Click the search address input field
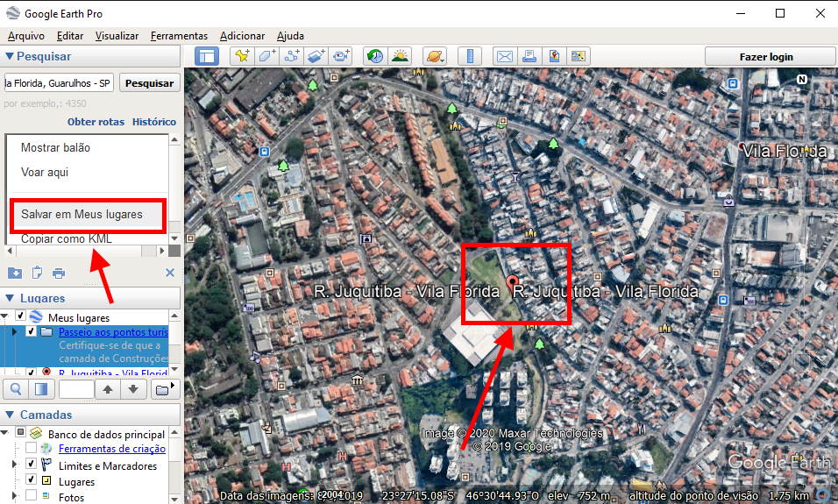 58,83
